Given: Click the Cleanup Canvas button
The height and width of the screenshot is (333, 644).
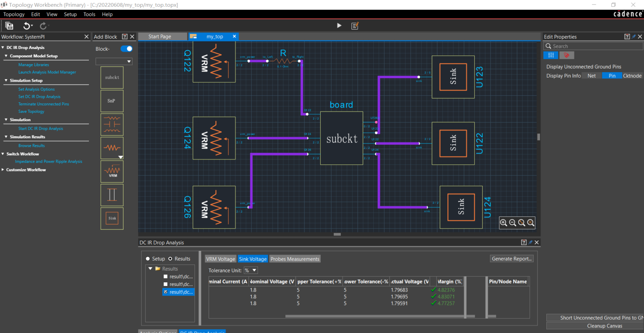Looking at the screenshot, I should tap(604, 326).
